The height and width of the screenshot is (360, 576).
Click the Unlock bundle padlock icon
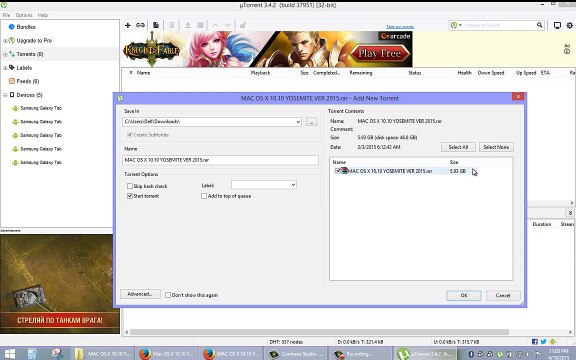coord(243,25)
